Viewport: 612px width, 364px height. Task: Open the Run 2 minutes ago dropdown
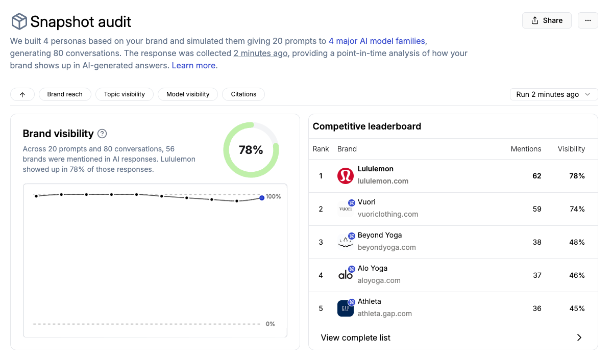[553, 94]
